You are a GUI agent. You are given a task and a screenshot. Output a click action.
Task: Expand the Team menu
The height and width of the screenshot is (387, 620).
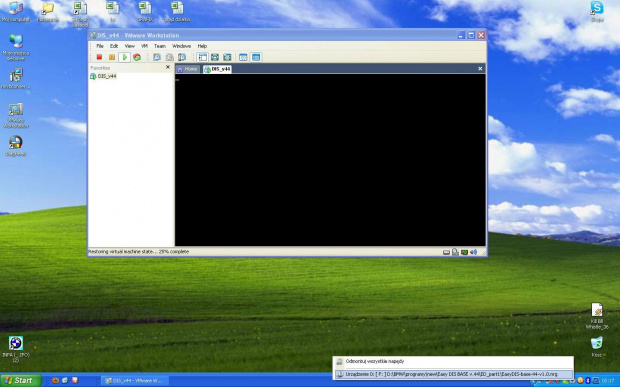160,46
